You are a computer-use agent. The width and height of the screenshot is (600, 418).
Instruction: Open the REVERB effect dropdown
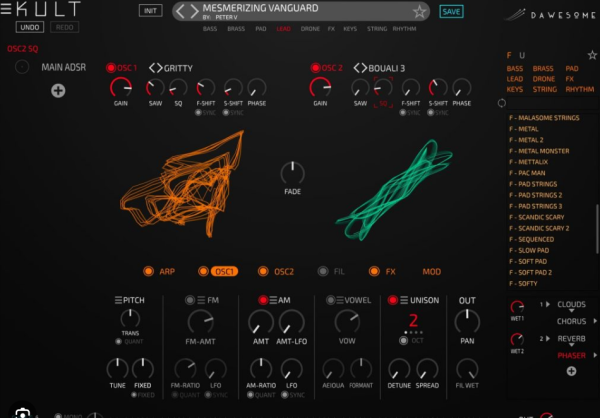pyautogui.click(x=594, y=339)
